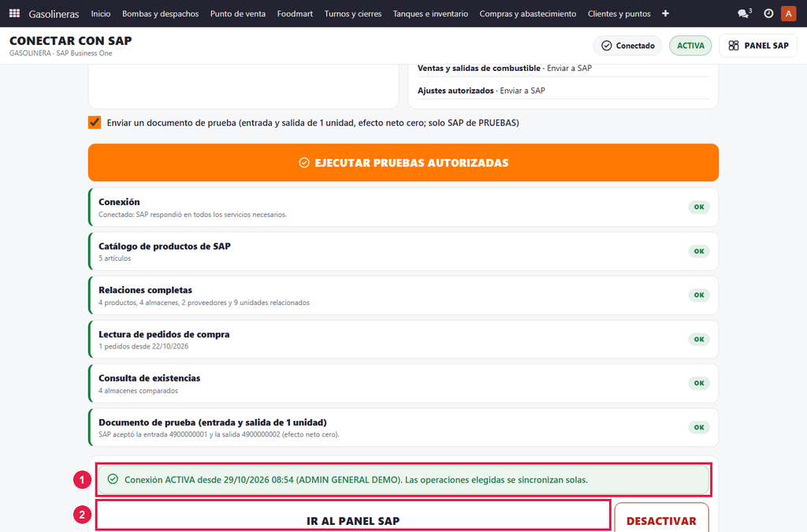Click 'GASOLINERA · SAP Business One' subtitle
Image resolution: width=807 pixels, height=532 pixels.
pyautogui.click(x=61, y=53)
